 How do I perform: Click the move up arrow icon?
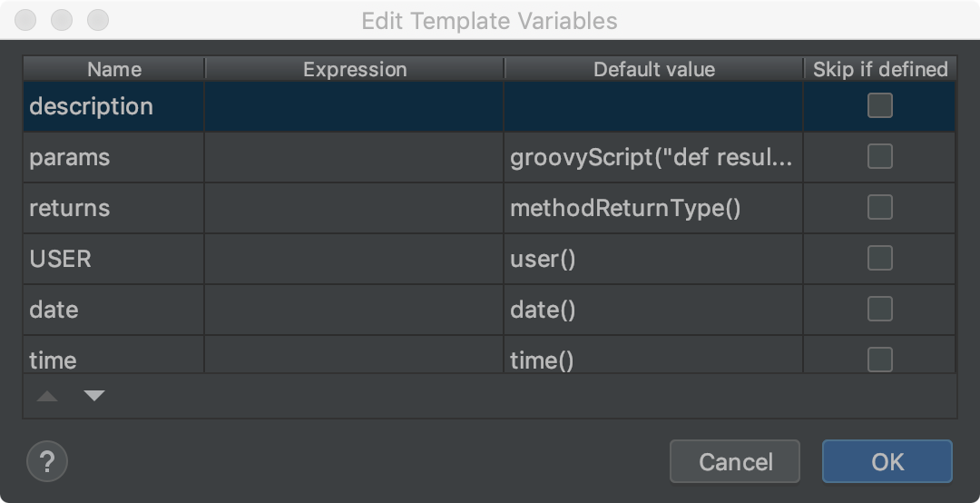tap(47, 396)
